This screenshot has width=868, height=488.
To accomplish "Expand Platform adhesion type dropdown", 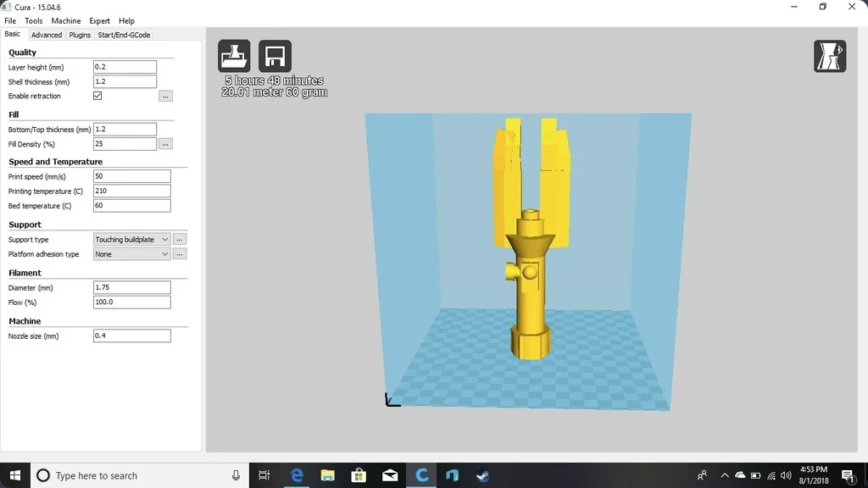I will 131,254.
